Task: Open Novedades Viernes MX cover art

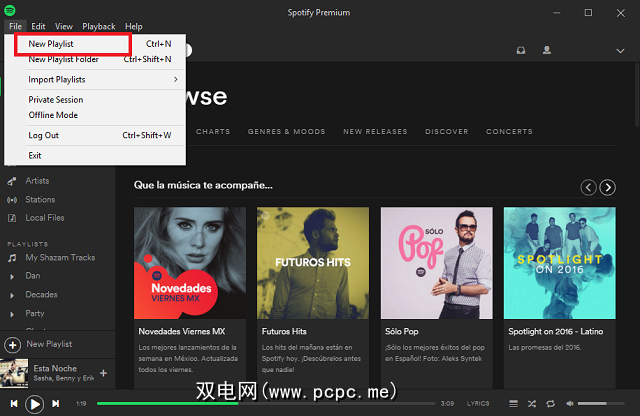Action: coord(190,263)
